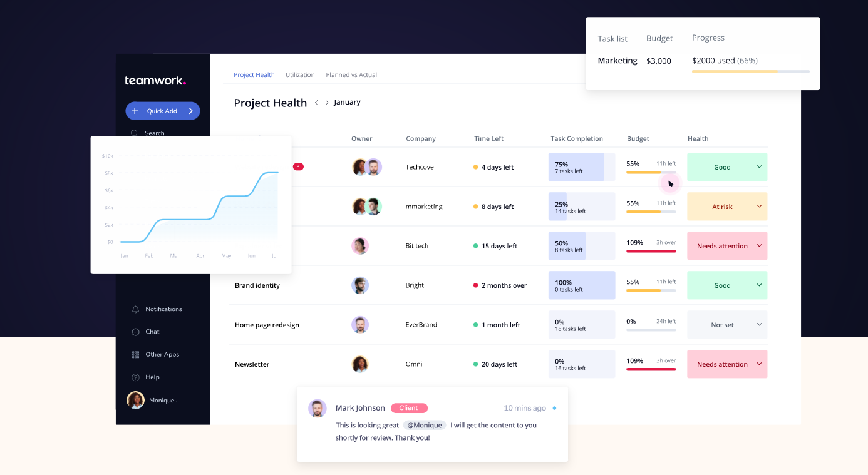Click the Company column header
The image size is (868, 475).
pos(421,139)
